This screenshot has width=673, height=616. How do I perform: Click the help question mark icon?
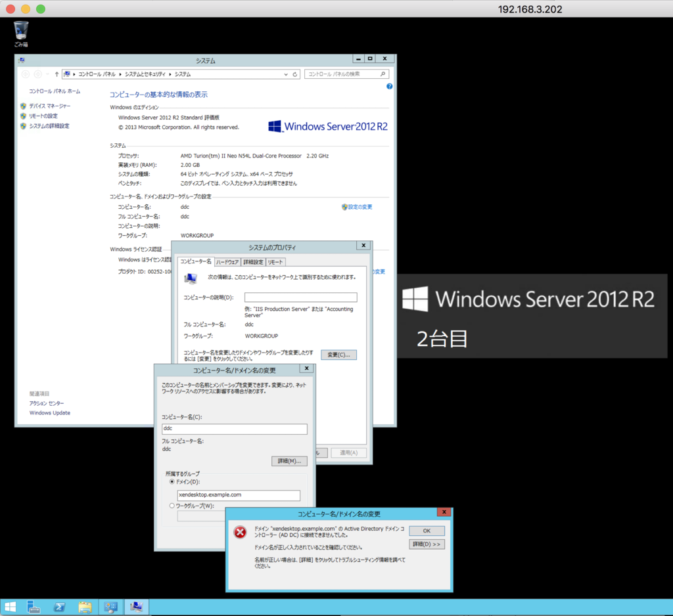pos(389,86)
